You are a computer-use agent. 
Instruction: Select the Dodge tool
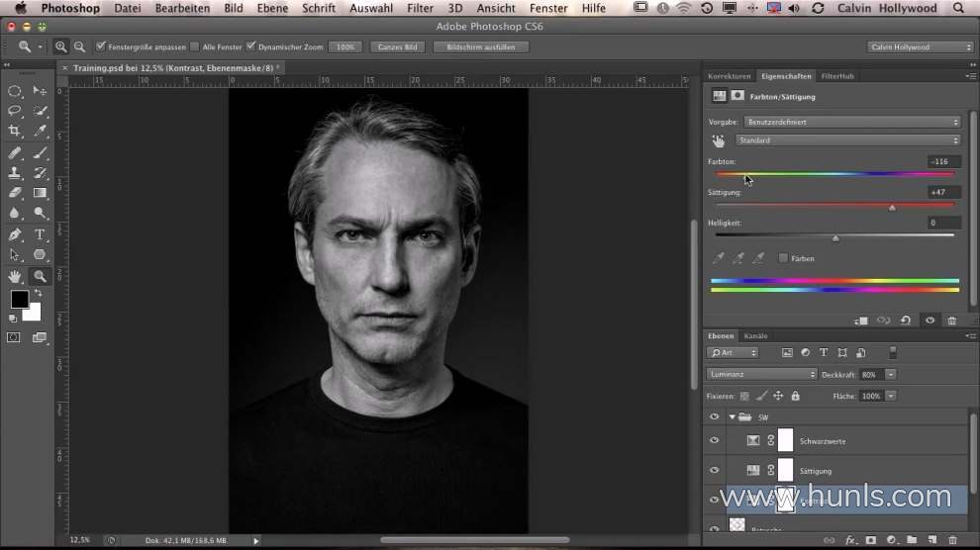40,213
